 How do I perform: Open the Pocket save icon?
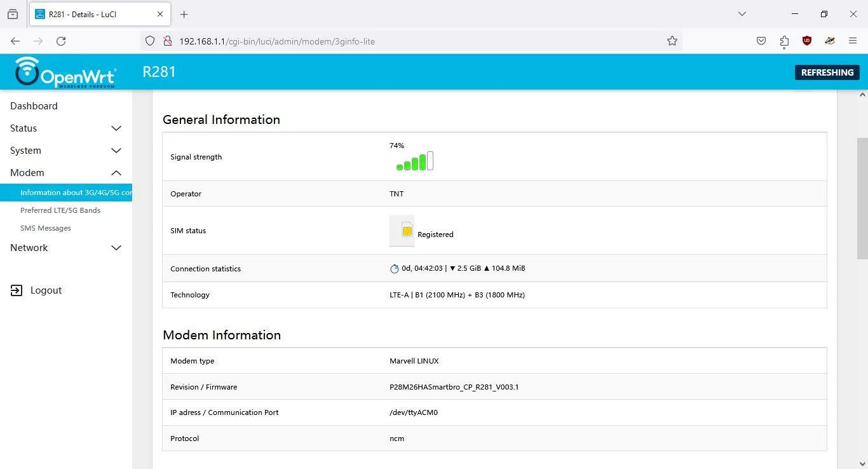tap(761, 41)
